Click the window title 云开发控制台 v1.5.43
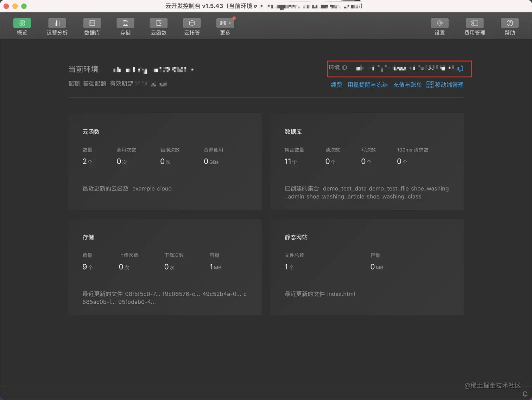The height and width of the screenshot is (400, 532). coord(194,6)
